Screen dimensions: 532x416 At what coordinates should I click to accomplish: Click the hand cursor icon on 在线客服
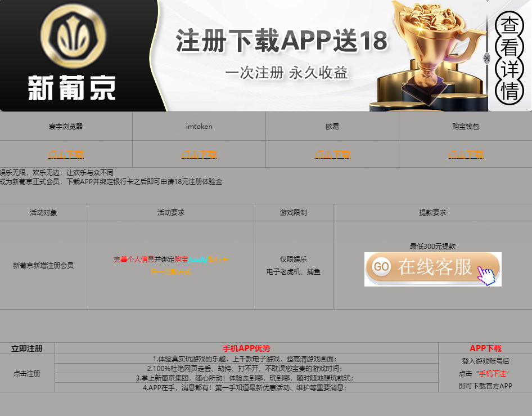point(486,275)
